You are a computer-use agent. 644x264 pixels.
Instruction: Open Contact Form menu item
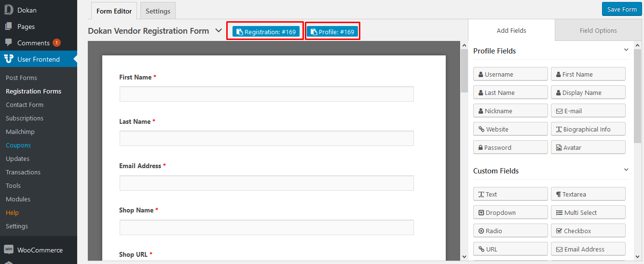click(25, 105)
